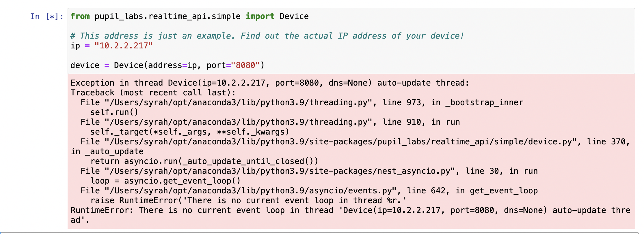
Task: Click the 'import' keyword in the code cell
Action: [x=260, y=16]
